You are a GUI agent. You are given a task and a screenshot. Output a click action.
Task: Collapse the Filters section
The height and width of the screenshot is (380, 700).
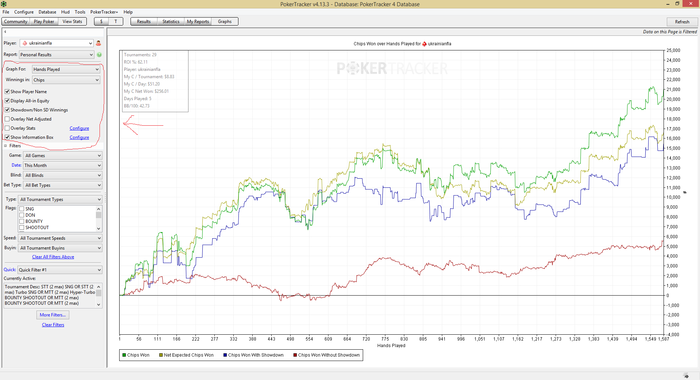pos(6,146)
